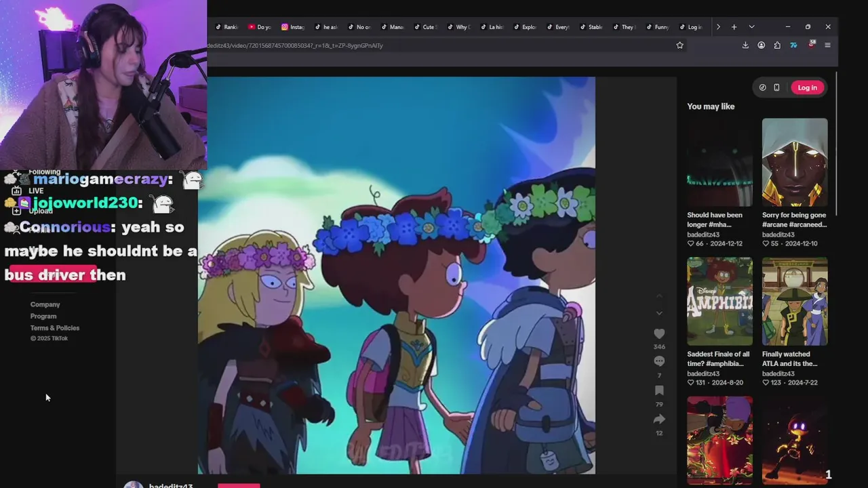Image resolution: width=868 pixels, height=488 pixels.
Task: Switch to the 'Stable' tab
Action: pyautogui.click(x=591, y=27)
